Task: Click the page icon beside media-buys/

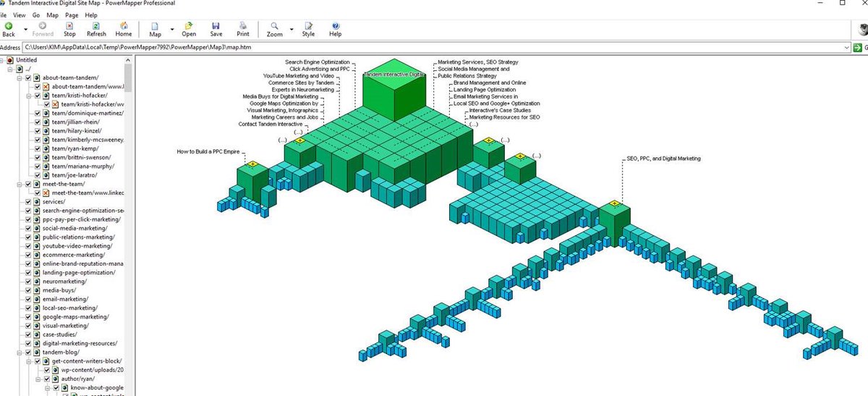Action: [x=37, y=290]
